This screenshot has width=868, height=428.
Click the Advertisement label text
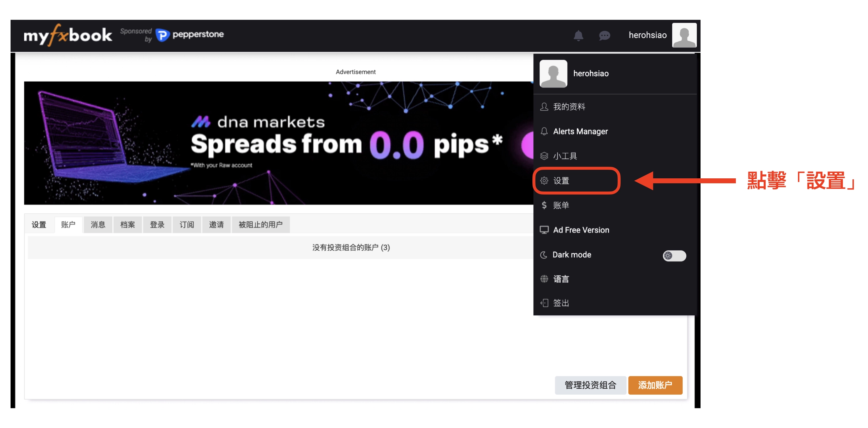pyautogui.click(x=355, y=72)
